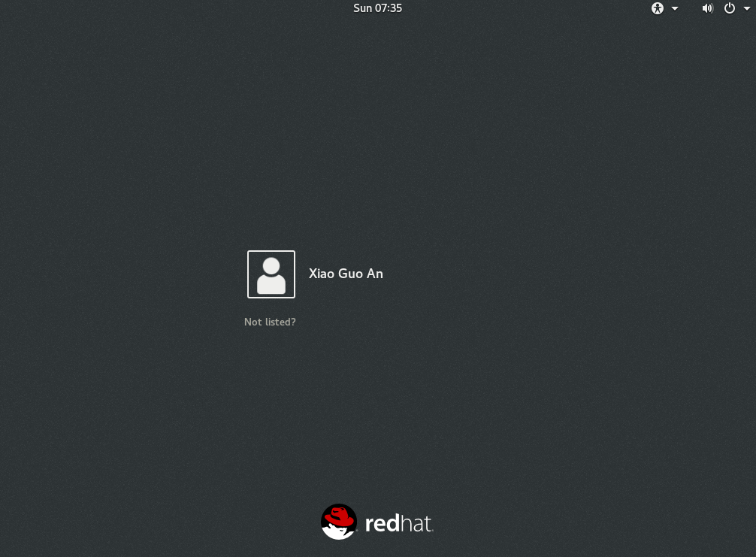The width and height of the screenshot is (756, 557).
Task: Click the power icon in the top bar
Action: click(x=729, y=8)
